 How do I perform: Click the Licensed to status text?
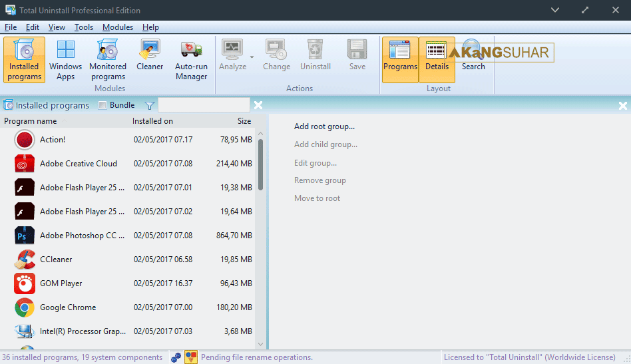(530, 357)
